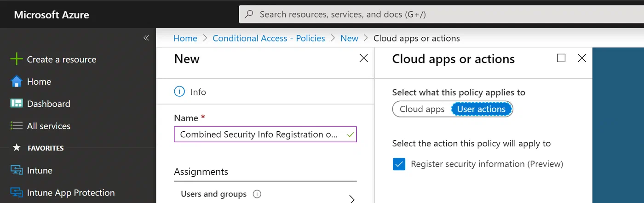This screenshot has height=203, width=644.
Task: Uncheck Register security information (Preview)
Action: click(x=399, y=164)
